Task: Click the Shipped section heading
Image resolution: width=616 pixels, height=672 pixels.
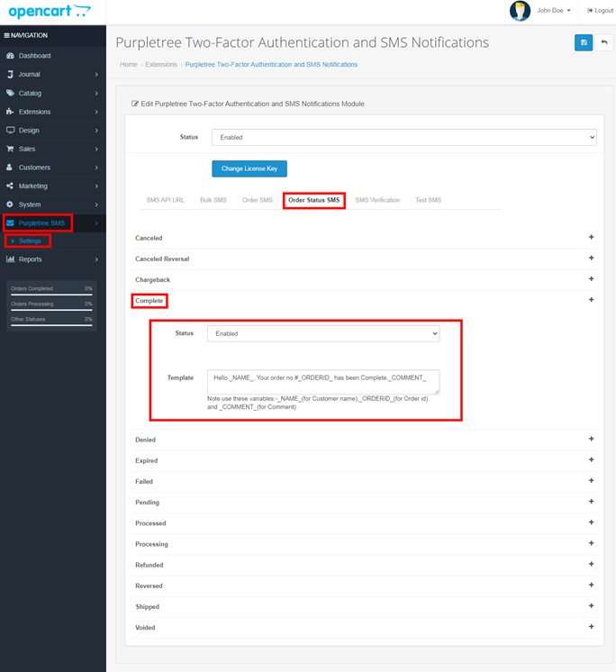Action: click(x=148, y=606)
